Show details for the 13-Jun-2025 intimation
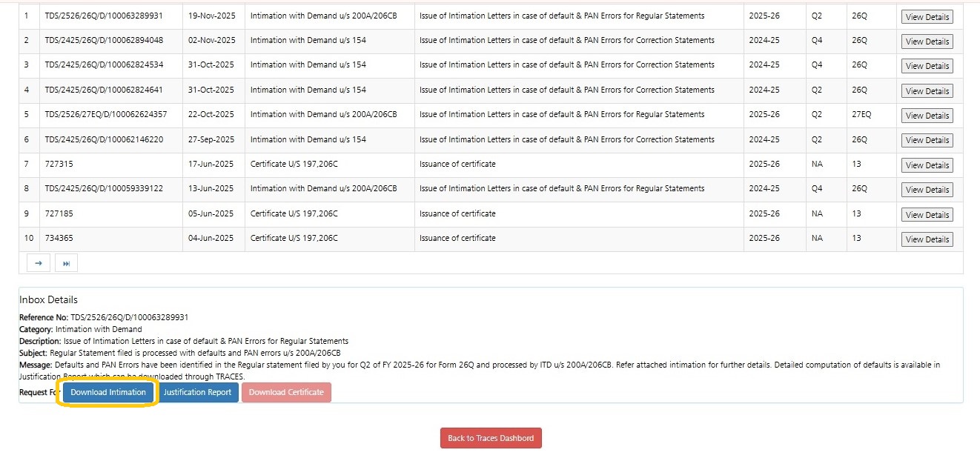The height and width of the screenshot is (461, 980). point(927,190)
